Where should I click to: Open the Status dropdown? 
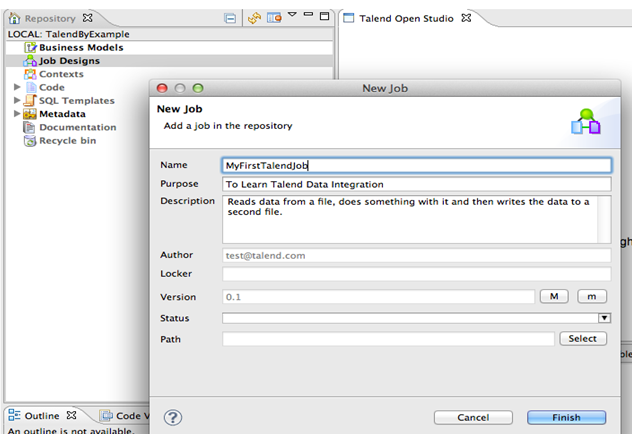pos(604,318)
